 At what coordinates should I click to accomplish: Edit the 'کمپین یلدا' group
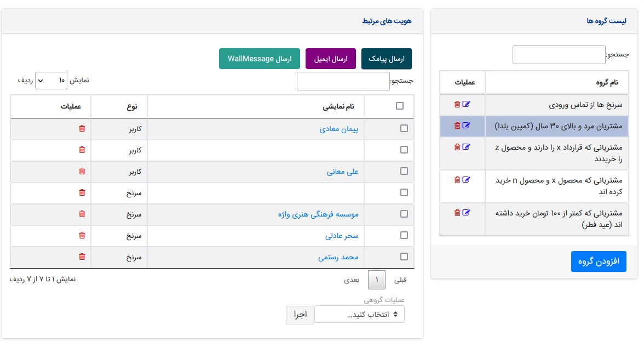[x=467, y=126]
